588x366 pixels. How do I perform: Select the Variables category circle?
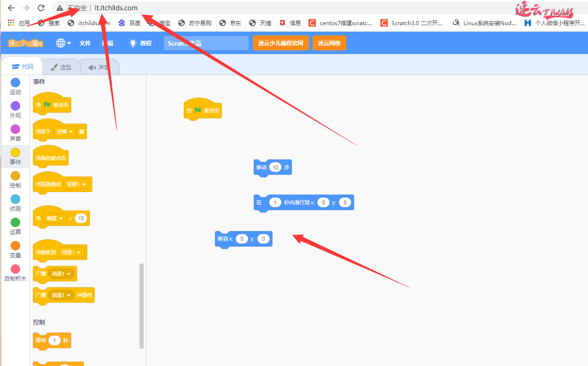click(15, 246)
